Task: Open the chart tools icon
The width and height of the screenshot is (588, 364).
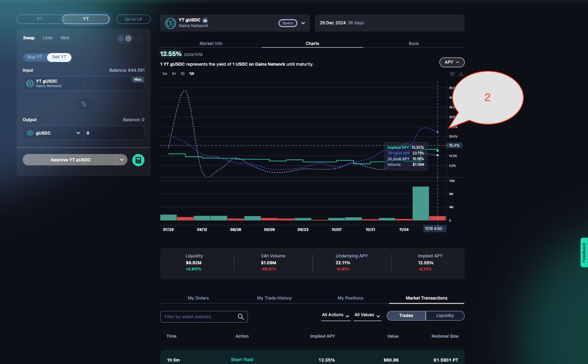Action: tap(452, 74)
